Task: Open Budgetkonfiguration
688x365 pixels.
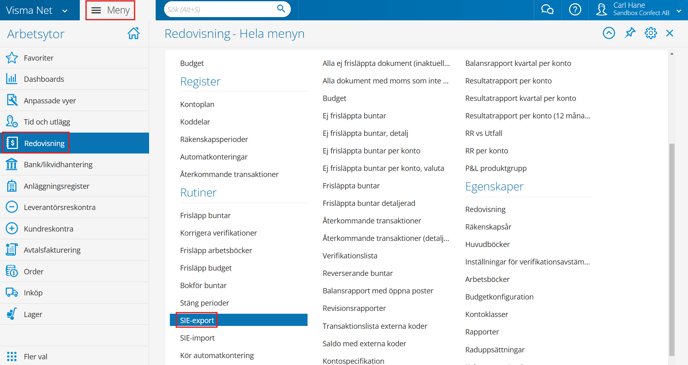Action: [x=499, y=297]
